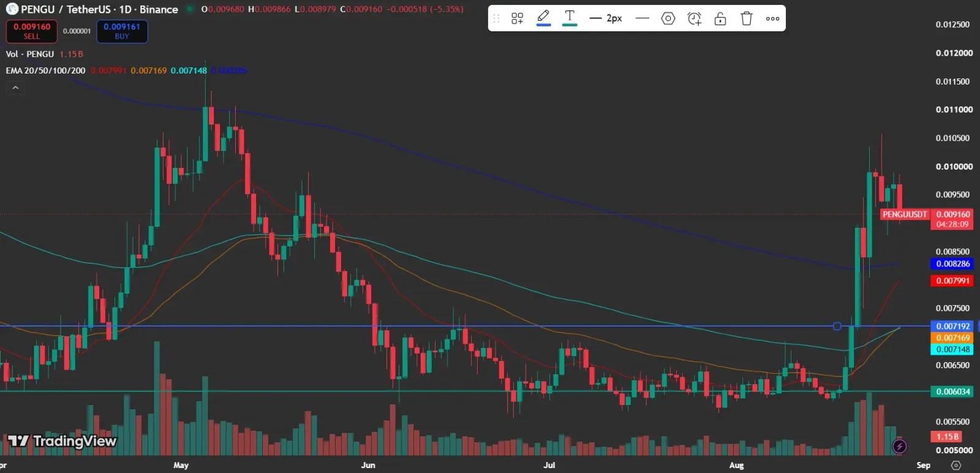Screen dimensions: 980x473
Task: Grab the floating toolbar drag handle
Action: (x=496, y=18)
